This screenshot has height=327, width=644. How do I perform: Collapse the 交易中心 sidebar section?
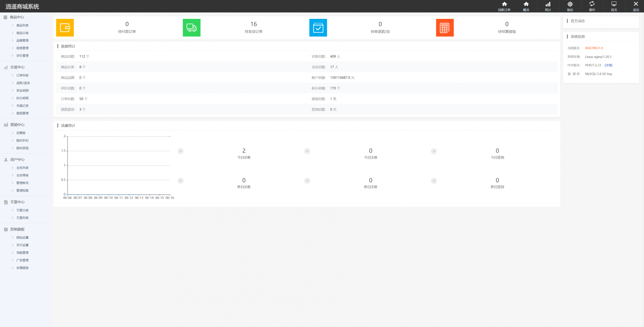[17, 67]
